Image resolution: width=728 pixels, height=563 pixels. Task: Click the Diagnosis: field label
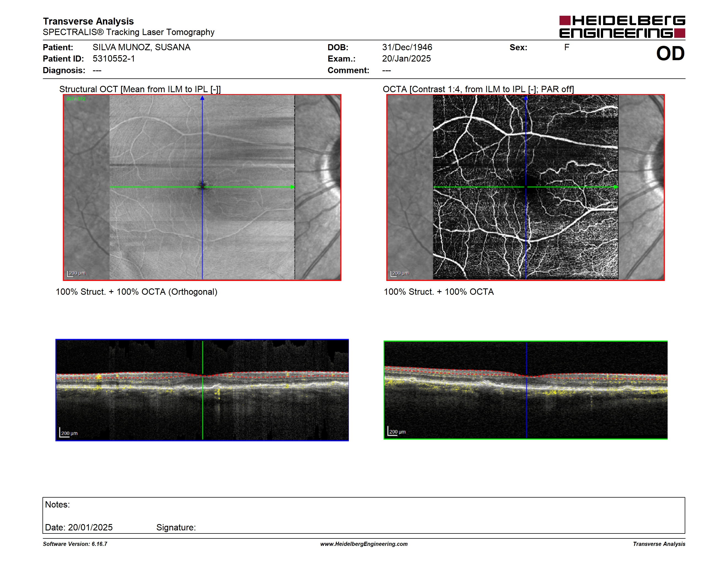(64, 70)
